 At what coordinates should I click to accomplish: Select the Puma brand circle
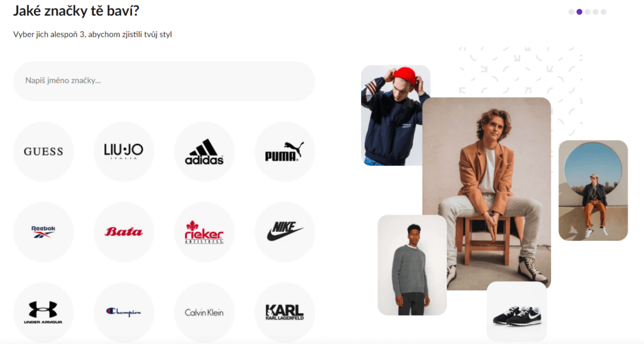click(x=285, y=152)
